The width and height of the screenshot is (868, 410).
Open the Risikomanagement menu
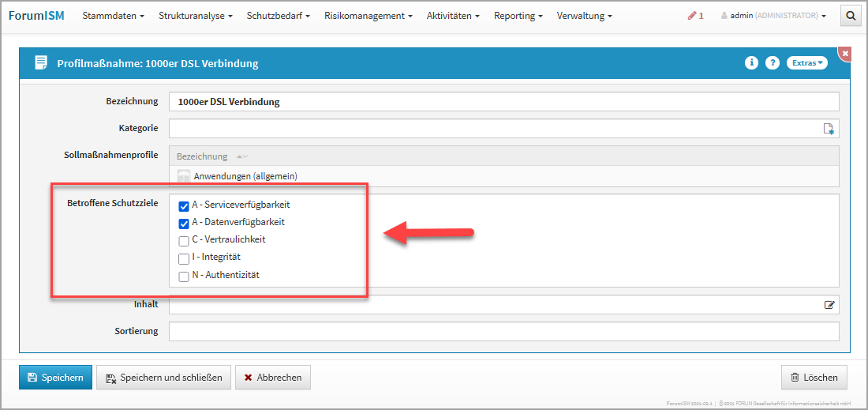369,16
